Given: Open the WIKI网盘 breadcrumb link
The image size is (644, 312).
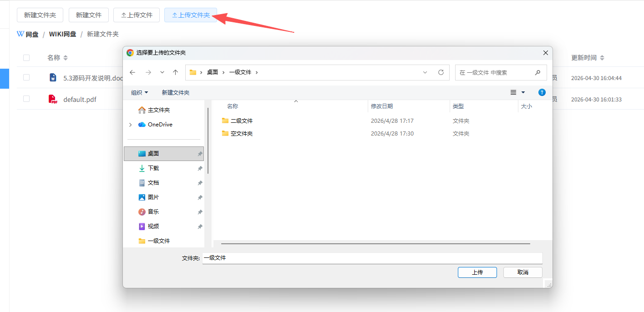Looking at the screenshot, I should (x=62, y=34).
